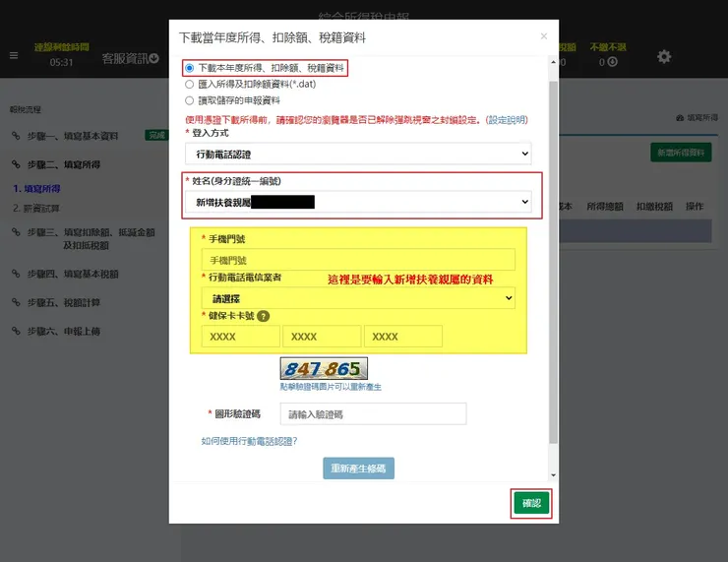Select 匯入所得及扣除額資料(*.dat) radio option
This screenshot has height=562, width=728.
point(190,85)
